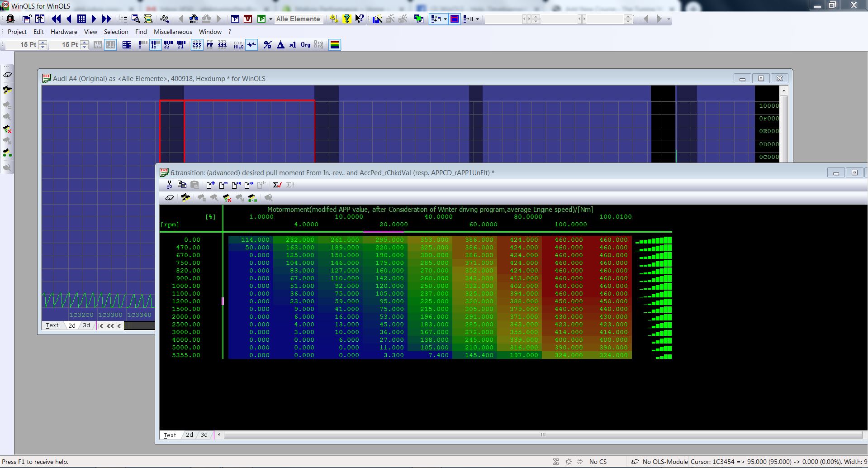Select cell 295.000 in the 0.00 rpm row
This screenshot has height=468, width=868.
385,240
